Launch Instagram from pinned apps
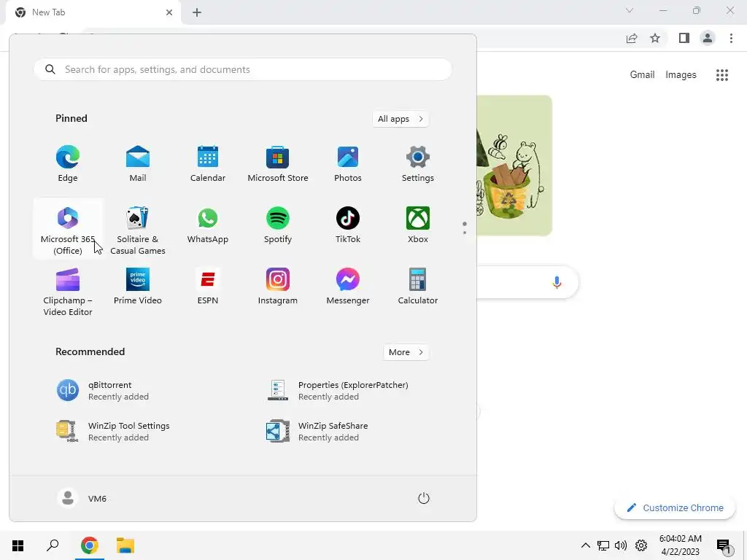747x560 pixels. (x=278, y=287)
